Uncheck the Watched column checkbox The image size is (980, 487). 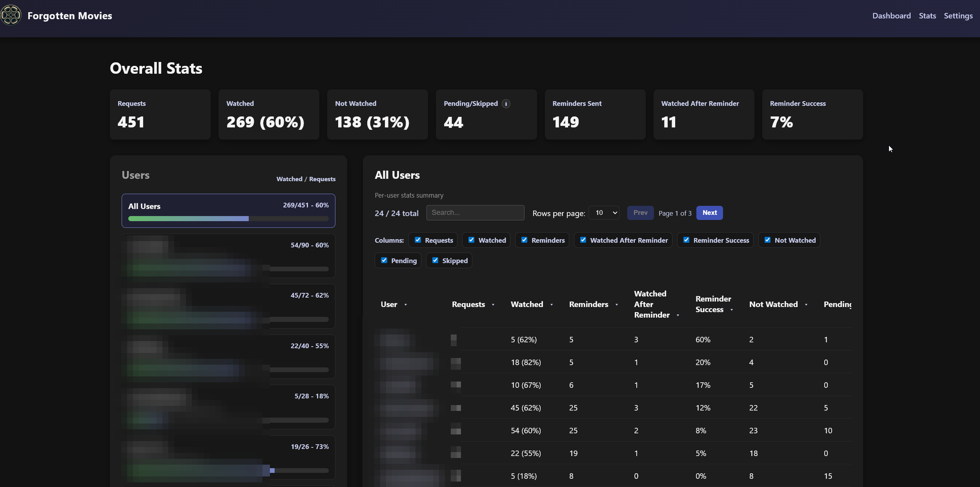[471, 240]
